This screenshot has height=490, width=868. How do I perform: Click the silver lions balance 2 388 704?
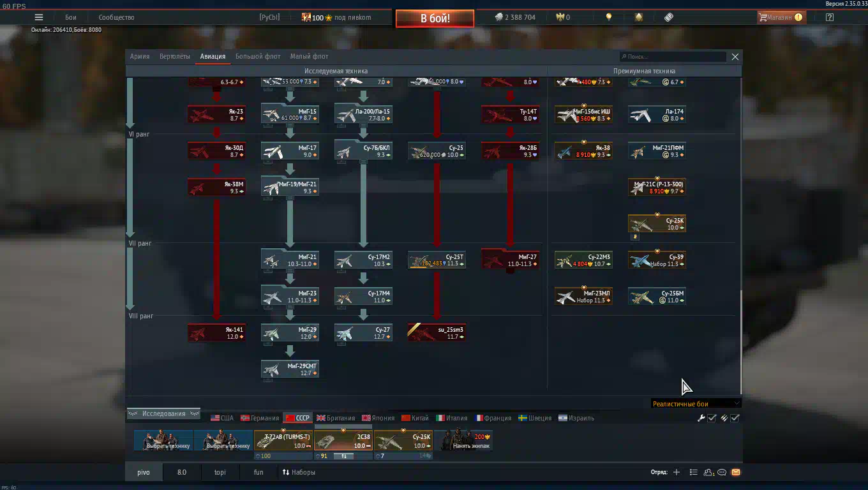(x=515, y=17)
